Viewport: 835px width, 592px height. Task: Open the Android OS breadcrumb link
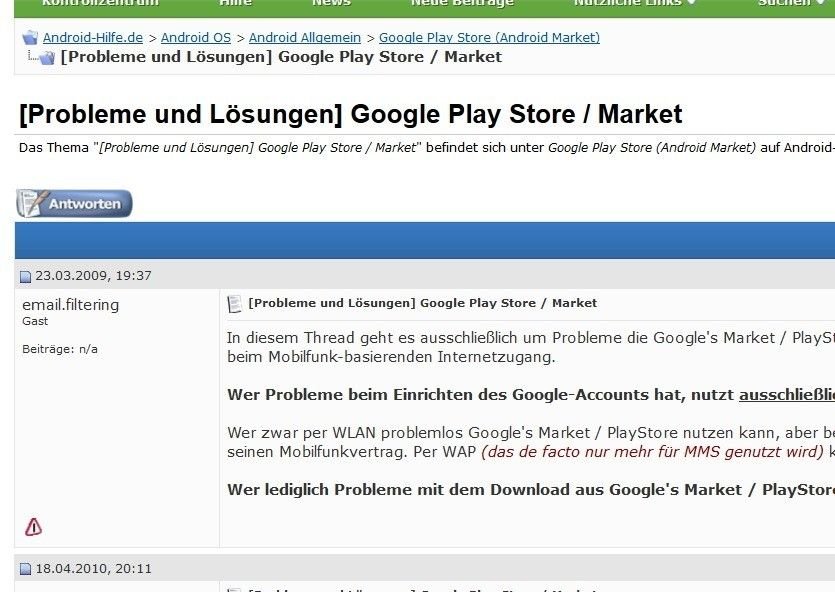click(x=196, y=38)
